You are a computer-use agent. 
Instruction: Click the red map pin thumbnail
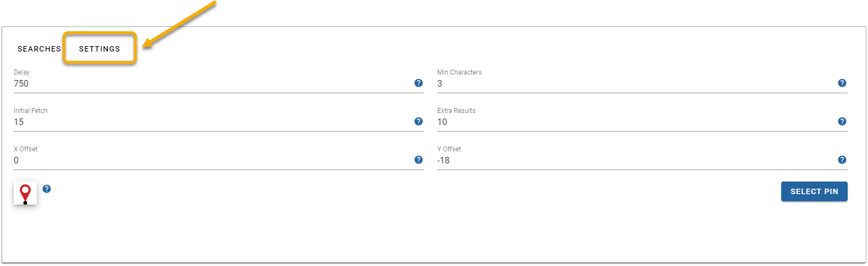click(x=25, y=193)
